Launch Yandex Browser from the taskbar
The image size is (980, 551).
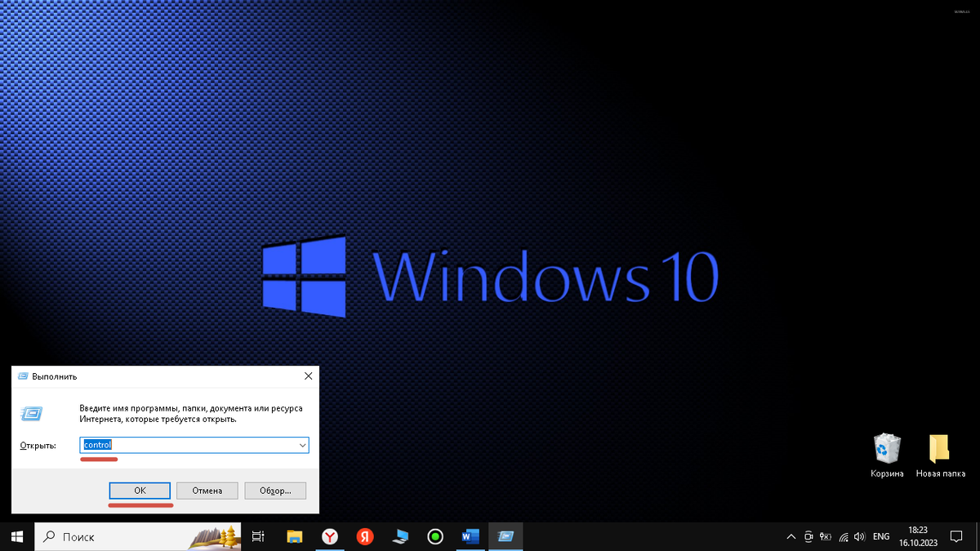[x=329, y=536]
